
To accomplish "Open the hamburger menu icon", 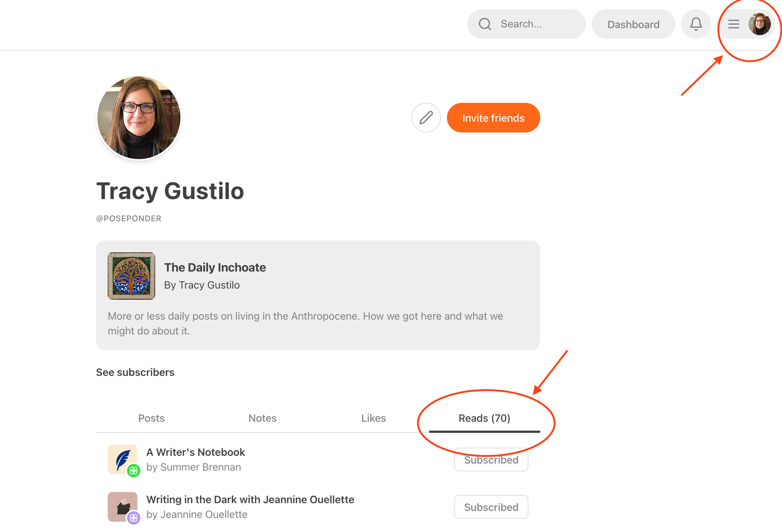I will pyautogui.click(x=733, y=24).
